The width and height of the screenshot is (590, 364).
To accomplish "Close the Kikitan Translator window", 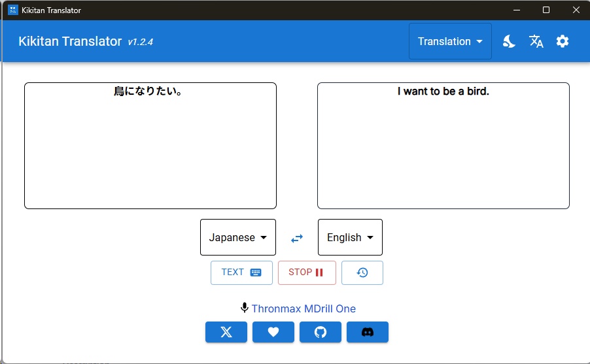I will click(576, 10).
